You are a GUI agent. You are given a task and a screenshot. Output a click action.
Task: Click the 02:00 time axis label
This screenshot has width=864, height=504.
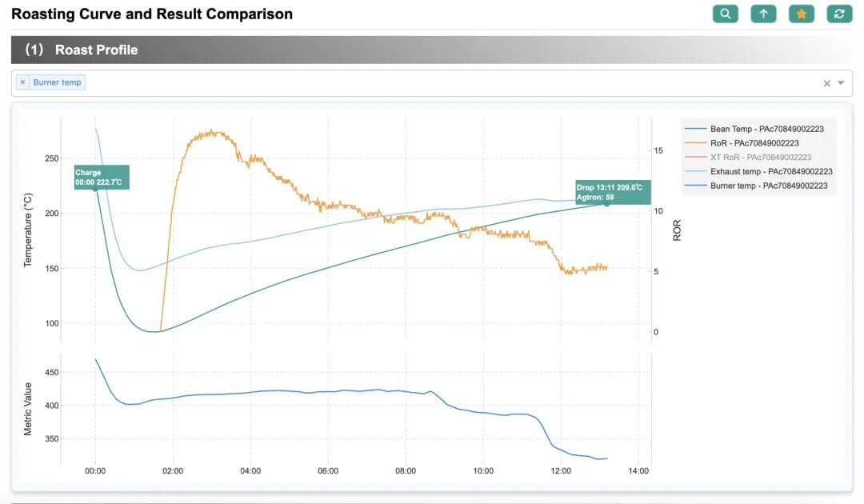173,471
